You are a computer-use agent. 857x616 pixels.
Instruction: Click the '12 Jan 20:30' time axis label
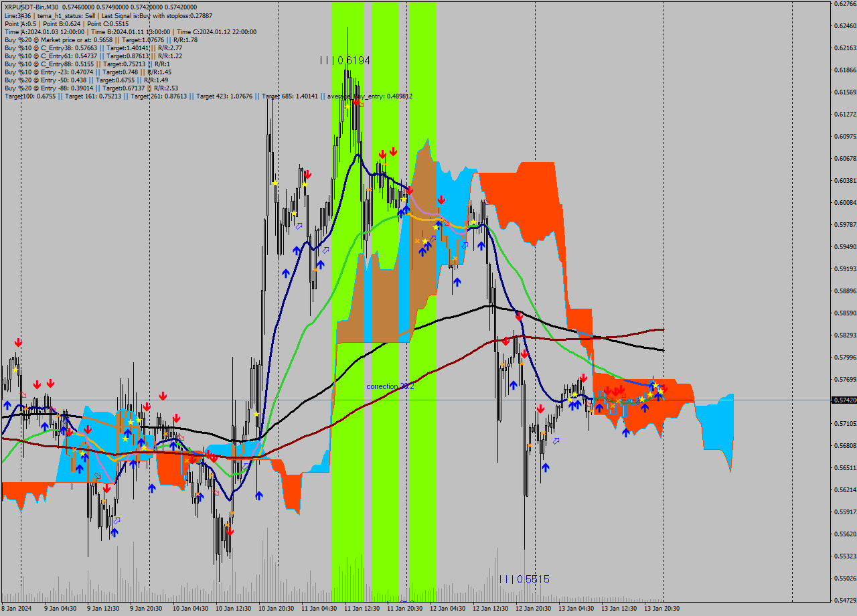pos(533,609)
